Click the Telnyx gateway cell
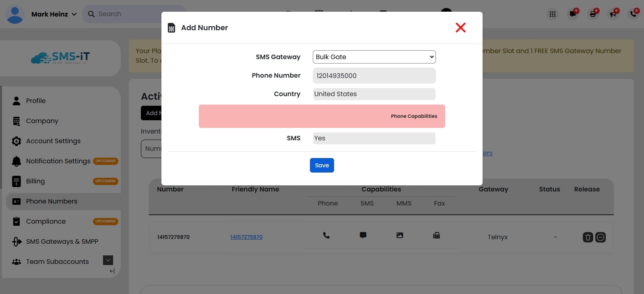The width and height of the screenshot is (644, 294). [497, 237]
